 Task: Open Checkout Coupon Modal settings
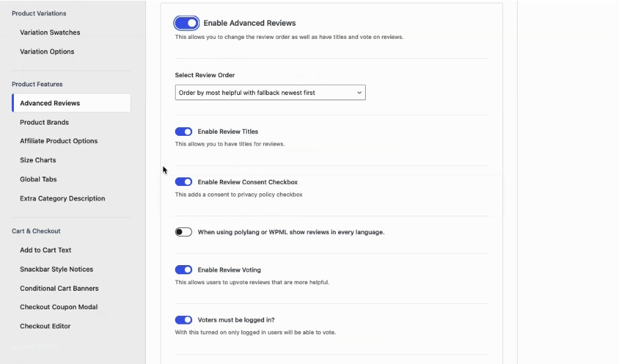[x=59, y=307]
